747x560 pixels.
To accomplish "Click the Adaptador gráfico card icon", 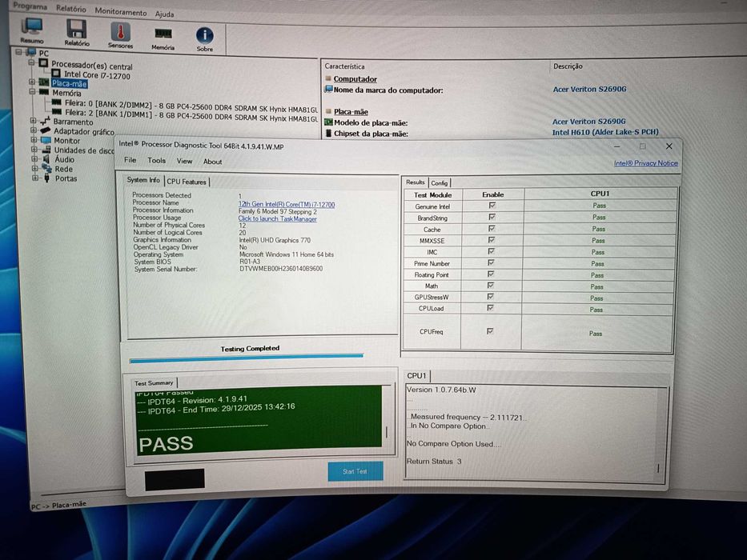I will [x=46, y=130].
